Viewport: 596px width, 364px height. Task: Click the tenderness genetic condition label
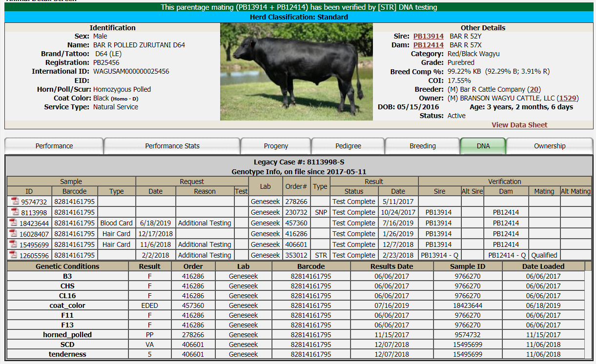67,354
